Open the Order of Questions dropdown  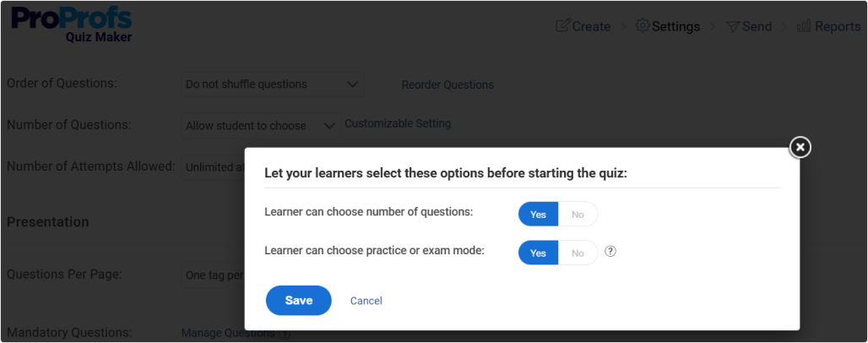(273, 84)
